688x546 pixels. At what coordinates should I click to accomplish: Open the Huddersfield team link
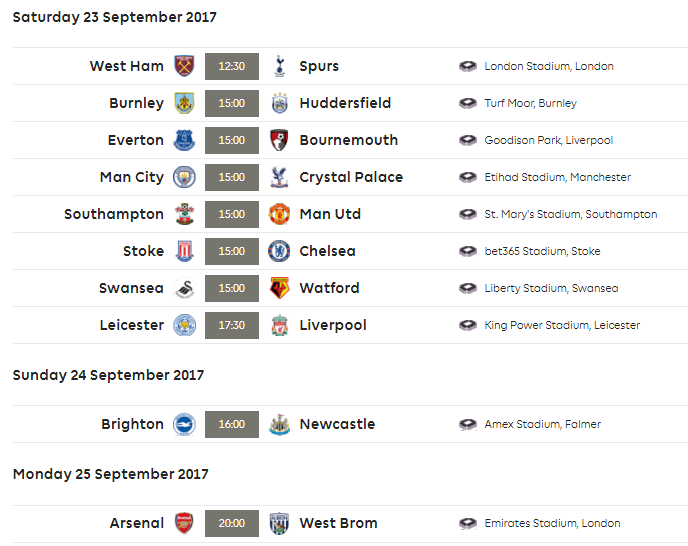345,103
